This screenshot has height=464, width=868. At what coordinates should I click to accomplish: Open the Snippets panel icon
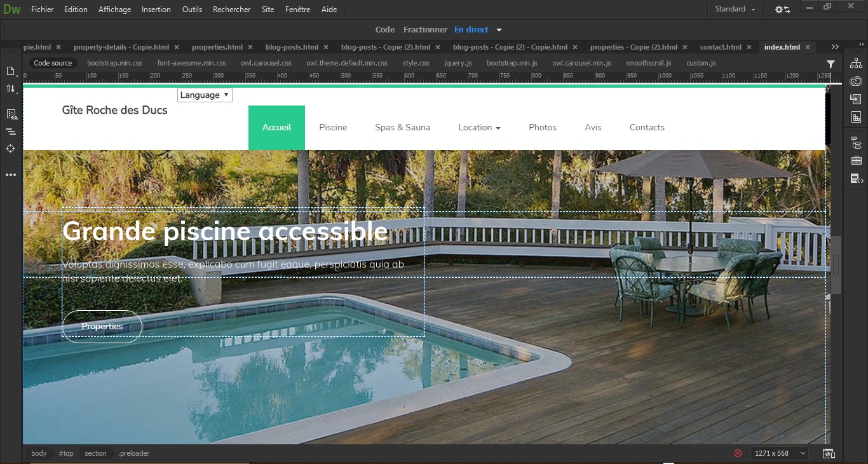(x=856, y=179)
